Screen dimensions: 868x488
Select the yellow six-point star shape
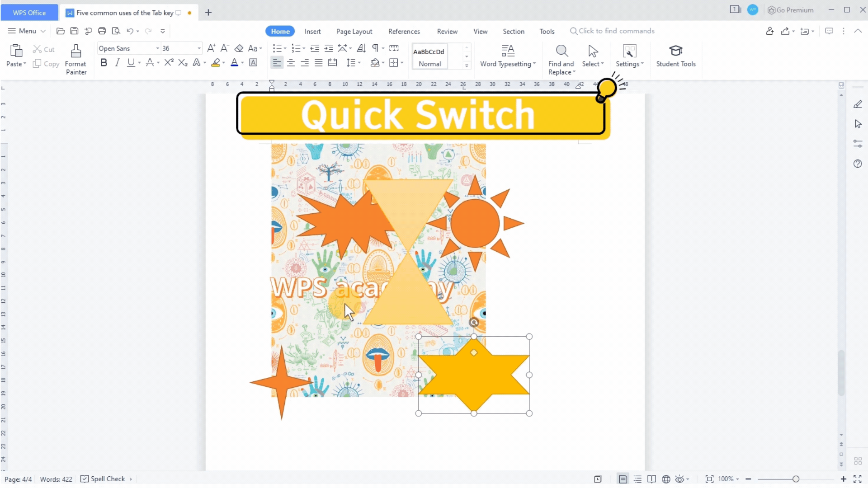pos(474,375)
